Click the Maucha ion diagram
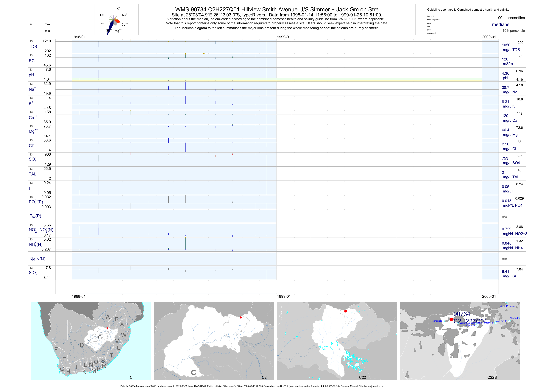Image resolution: width=554 pixels, height=392 pixels. [113, 20]
